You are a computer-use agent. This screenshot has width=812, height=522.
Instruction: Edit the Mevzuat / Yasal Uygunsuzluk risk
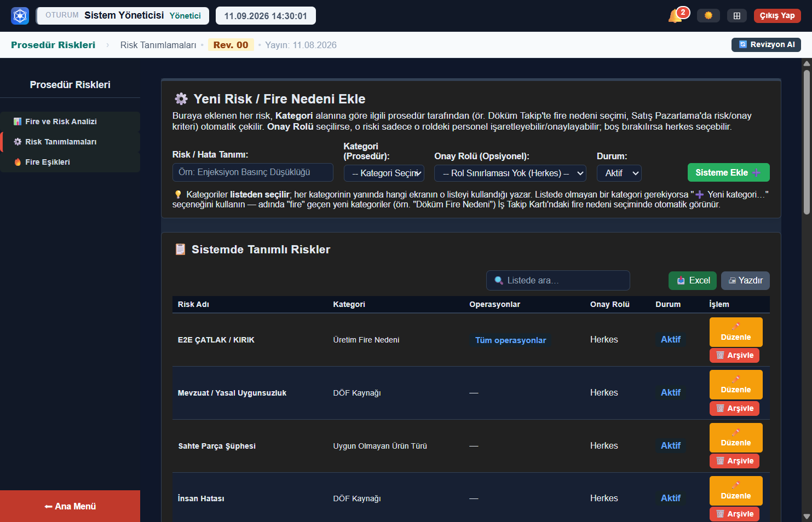736,385
